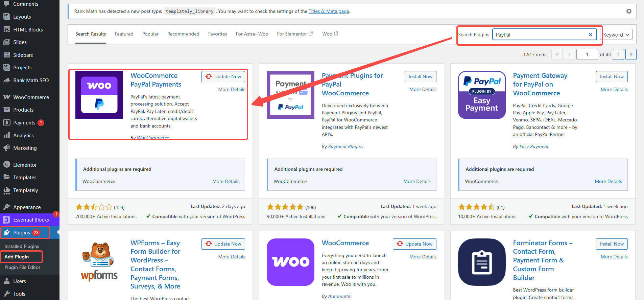
Task: Click the Projects sidebar icon
Action: [7, 67]
